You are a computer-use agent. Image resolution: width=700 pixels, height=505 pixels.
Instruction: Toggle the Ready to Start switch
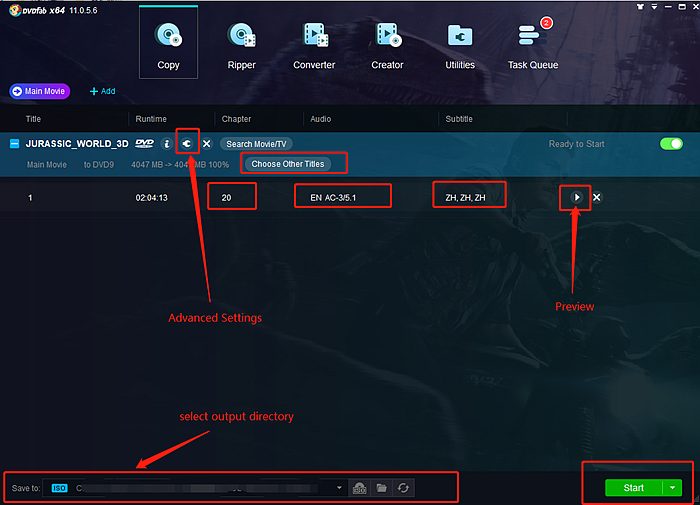coord(671,144)
